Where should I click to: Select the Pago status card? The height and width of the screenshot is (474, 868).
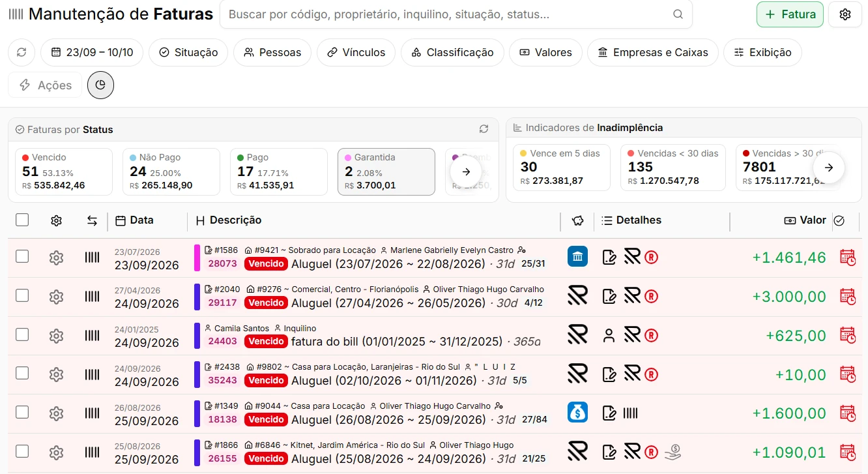coord(278,171)
